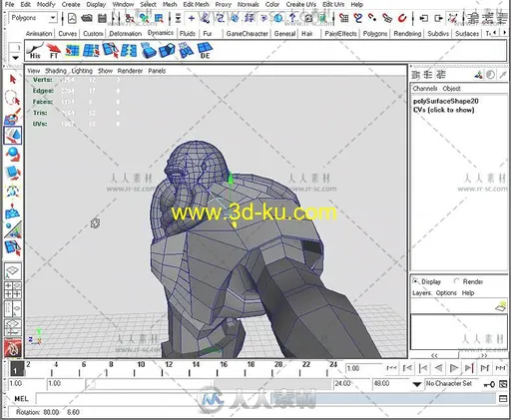Toggle select by object type mode

click(144, 18)
